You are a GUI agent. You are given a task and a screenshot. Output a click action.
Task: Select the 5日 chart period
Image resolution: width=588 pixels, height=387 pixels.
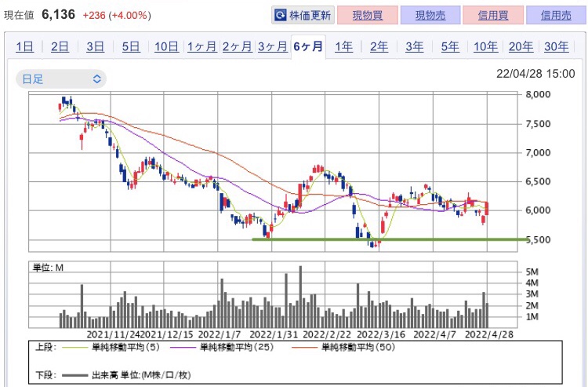131,46
